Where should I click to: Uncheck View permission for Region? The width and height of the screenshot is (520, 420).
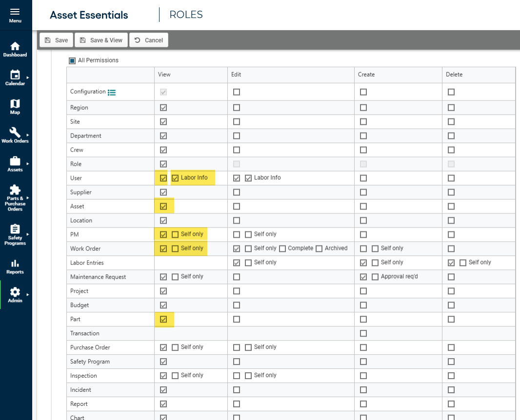click(x=163, y=108)
